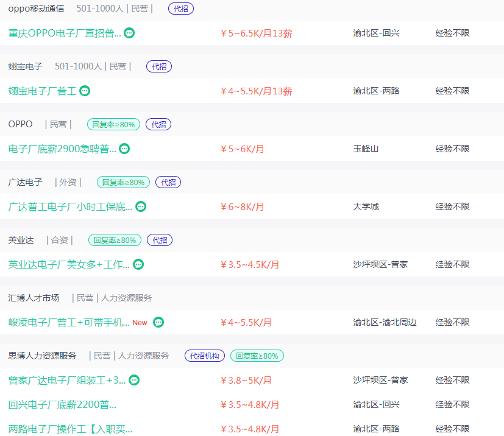Image resolution: width=504 pixels, height=436 pixels.
Task: Click 代招 badge next to oppo移动通信
Action: pyautogui.click(x=181, y=9)
